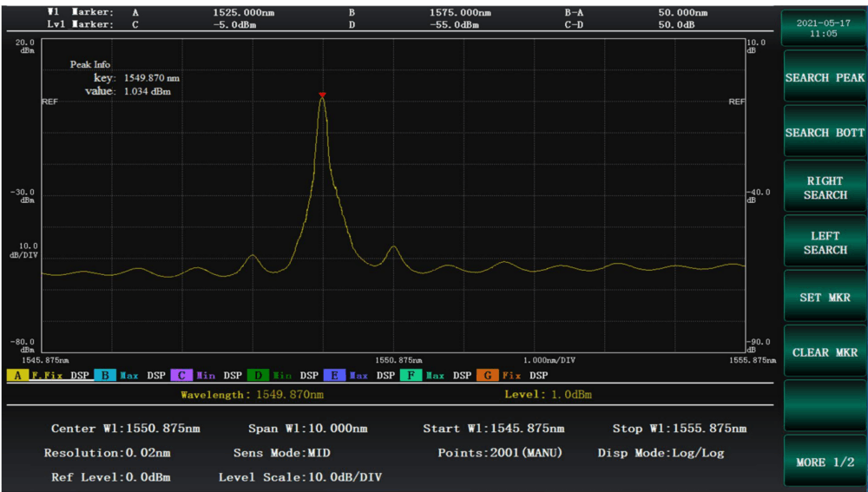
Task: Click the Sens Mode MID setting
Action: point(281,453)
